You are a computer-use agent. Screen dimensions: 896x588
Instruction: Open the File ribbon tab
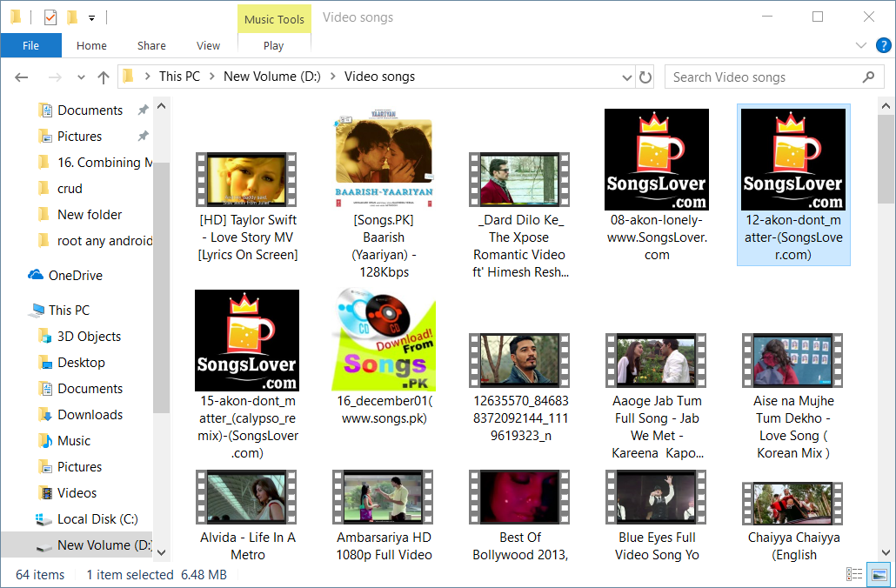(x=30, y=46)
